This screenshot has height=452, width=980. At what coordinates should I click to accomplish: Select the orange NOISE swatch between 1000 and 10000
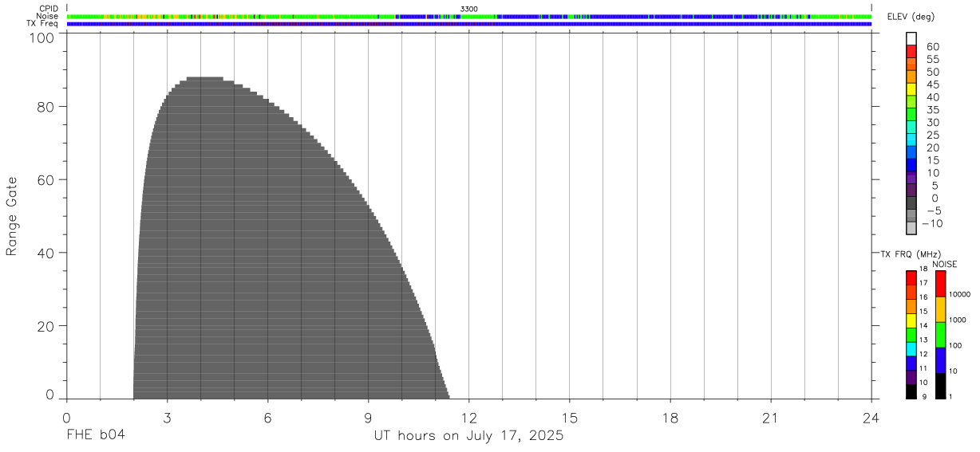pos(940,309)
